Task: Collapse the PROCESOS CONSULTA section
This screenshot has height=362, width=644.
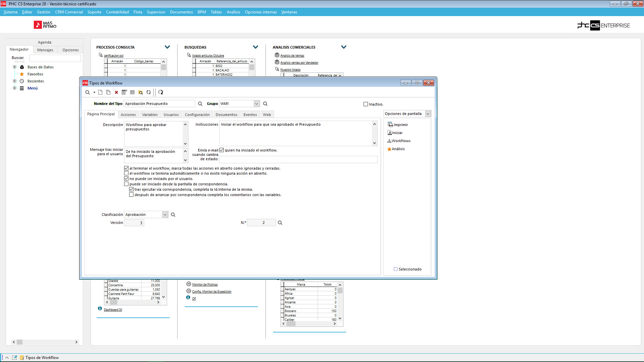Action: [167, 47]
